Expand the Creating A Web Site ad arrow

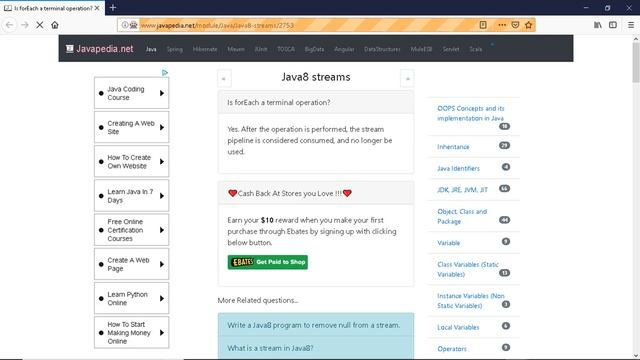click(162, 127)
